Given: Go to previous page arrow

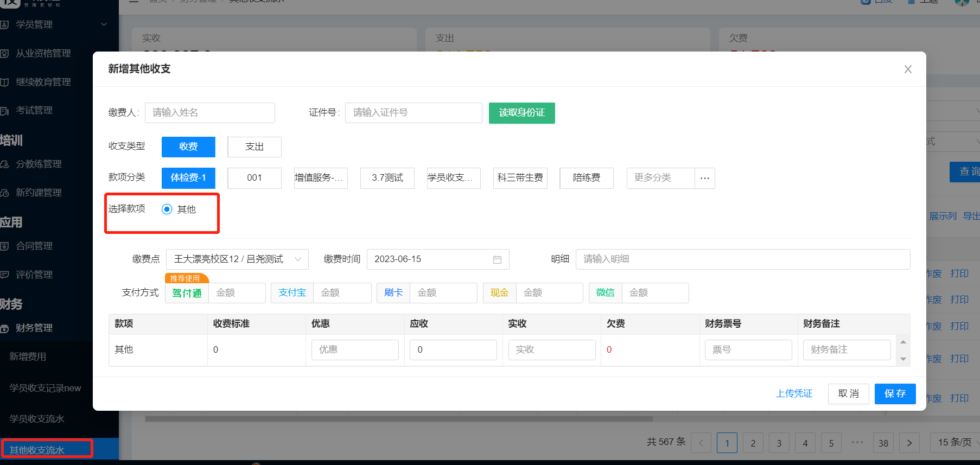Looking at the screenshot, I should 701,443.
